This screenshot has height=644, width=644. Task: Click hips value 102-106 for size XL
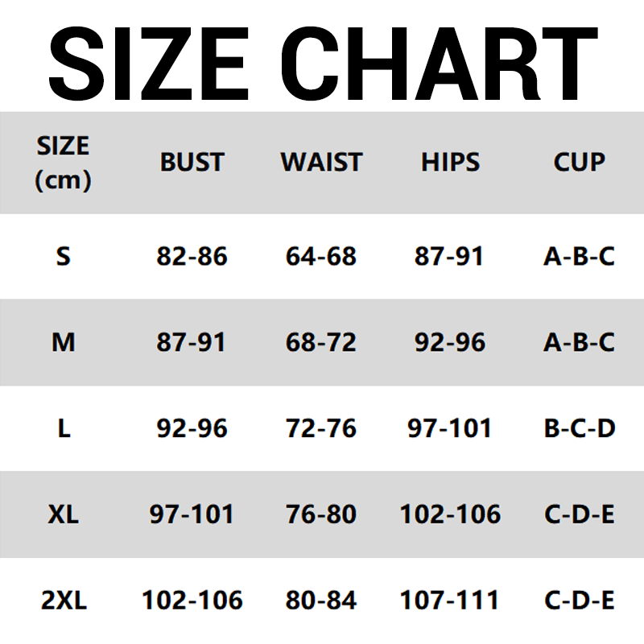pos(450,514)
